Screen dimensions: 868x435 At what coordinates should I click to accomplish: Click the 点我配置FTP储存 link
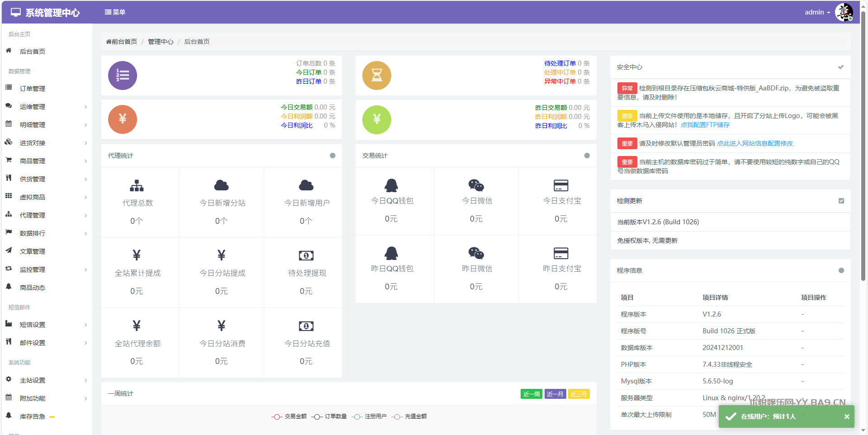pyautogui.click(x=705, y=125)
